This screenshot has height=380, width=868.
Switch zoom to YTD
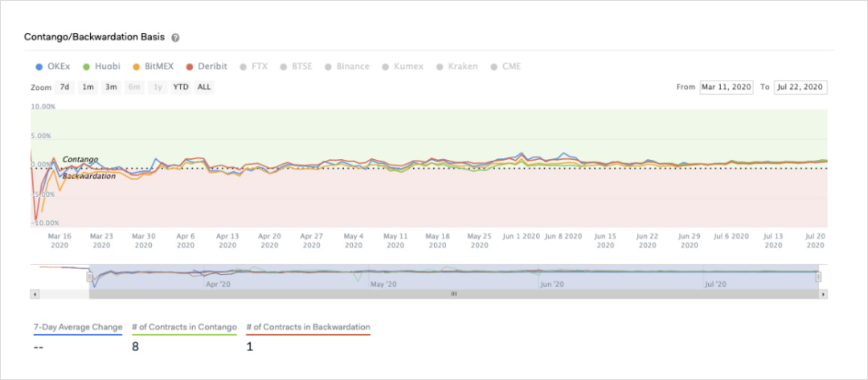[x=181, y=87]
